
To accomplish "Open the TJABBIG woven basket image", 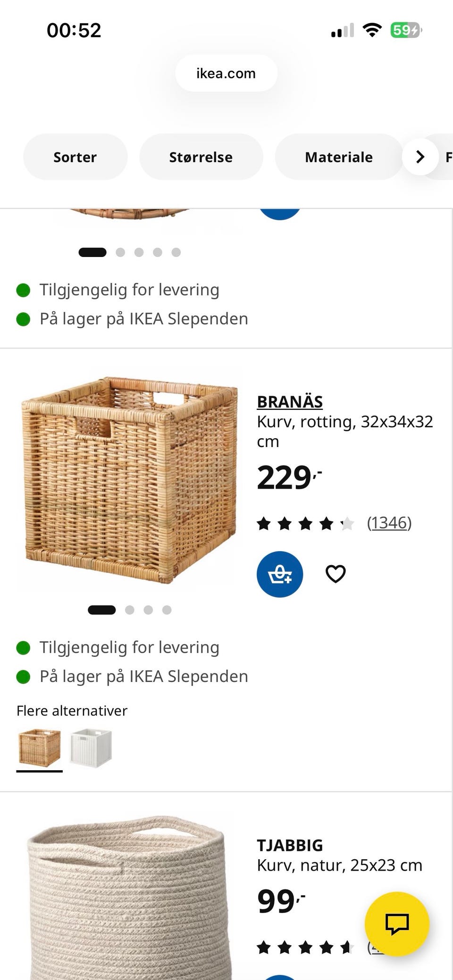I will (125, 896).
